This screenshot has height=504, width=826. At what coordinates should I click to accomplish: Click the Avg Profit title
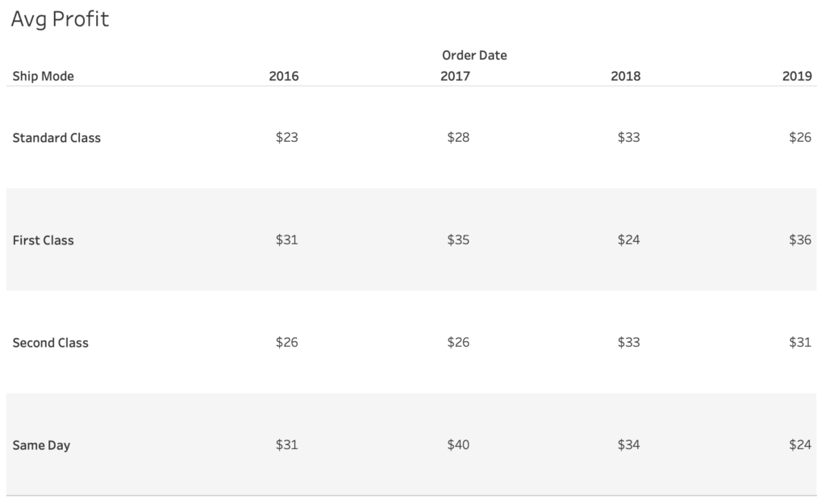click(x=60, y=20)
